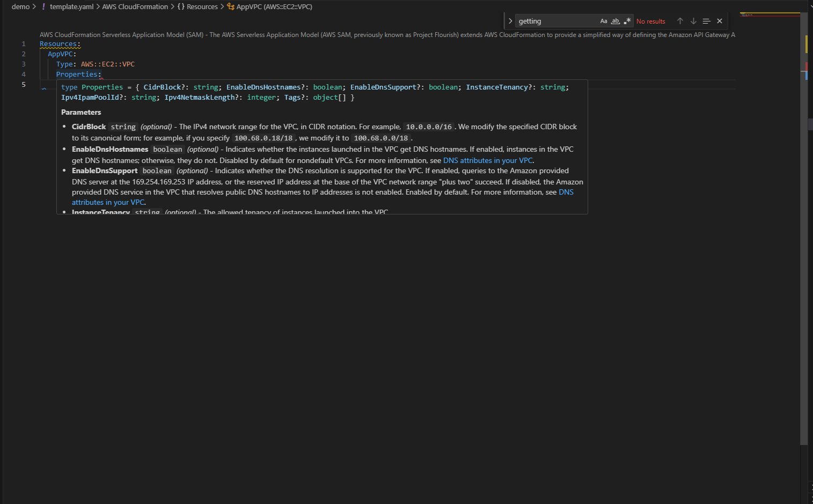Collapse the code fold on line 5

(x=43, y=88)
